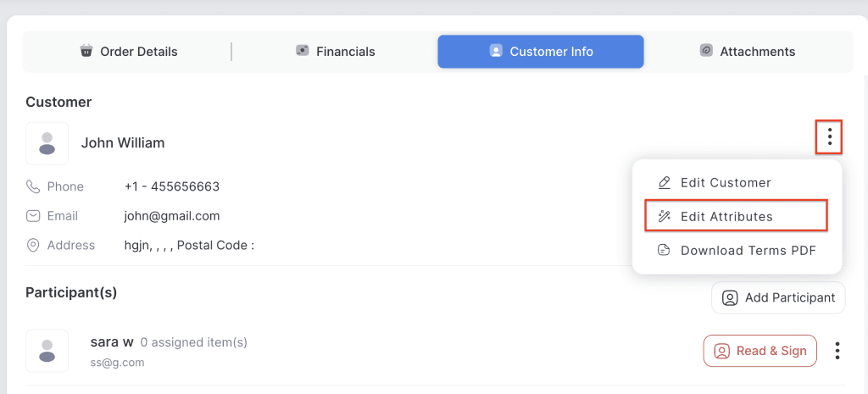Expand sara w's three-dot menu
Viewport: 868px width, 394px height.
tap(837, 351)
